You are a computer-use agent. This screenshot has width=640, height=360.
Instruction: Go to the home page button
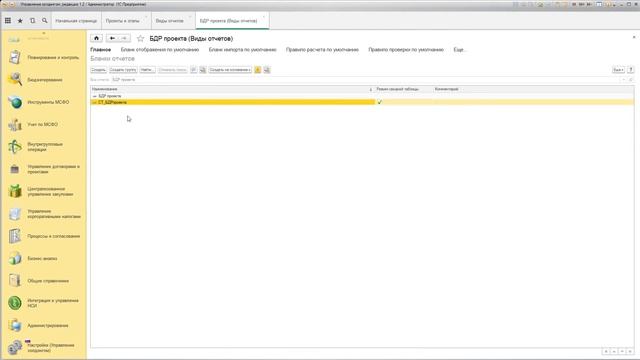click(x=96, y=38)
